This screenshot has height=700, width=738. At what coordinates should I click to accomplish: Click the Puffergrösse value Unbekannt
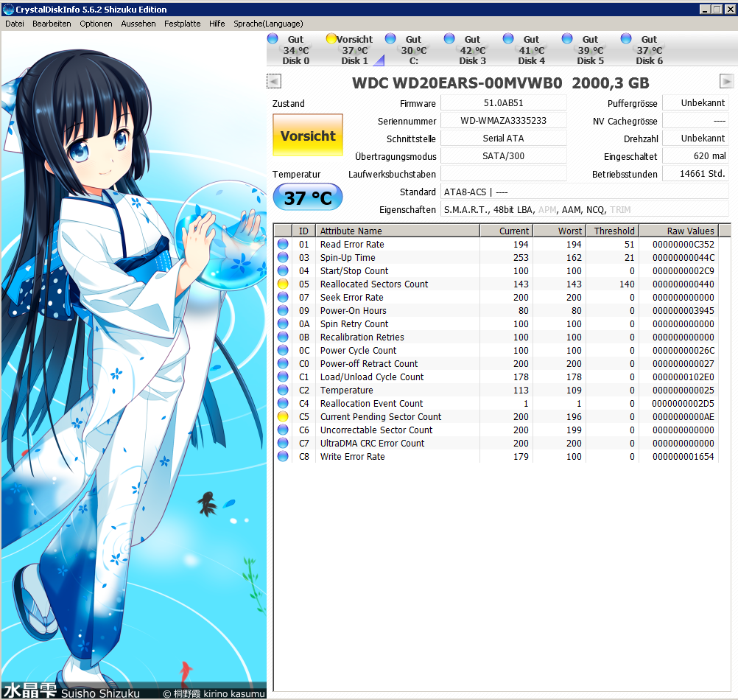click(x=695, y=102)
